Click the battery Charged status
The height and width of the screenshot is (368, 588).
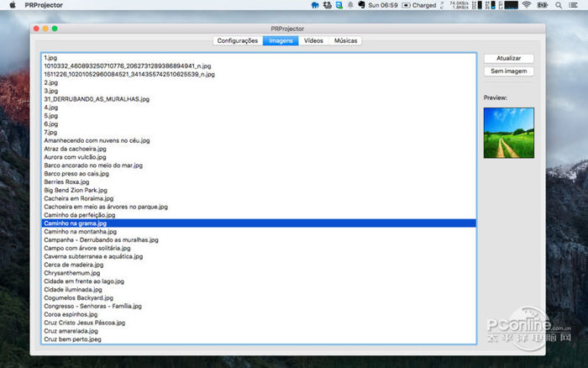point(419,5)
